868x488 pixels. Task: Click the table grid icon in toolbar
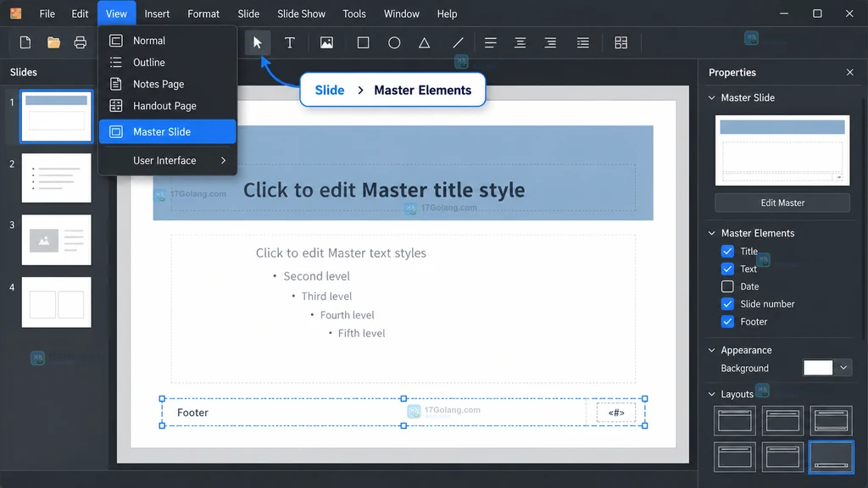tap(621, 42)
